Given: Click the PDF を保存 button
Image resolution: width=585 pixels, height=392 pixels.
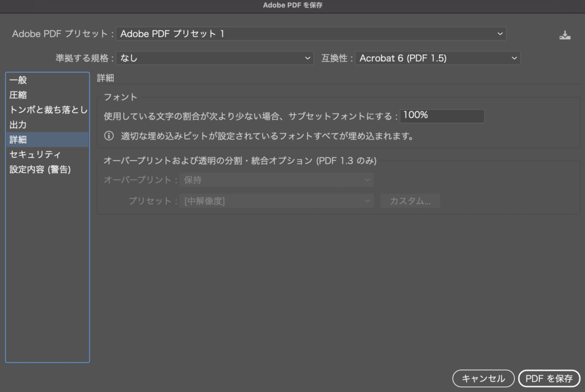Looking at the screenshot, I should click(548, 378).
